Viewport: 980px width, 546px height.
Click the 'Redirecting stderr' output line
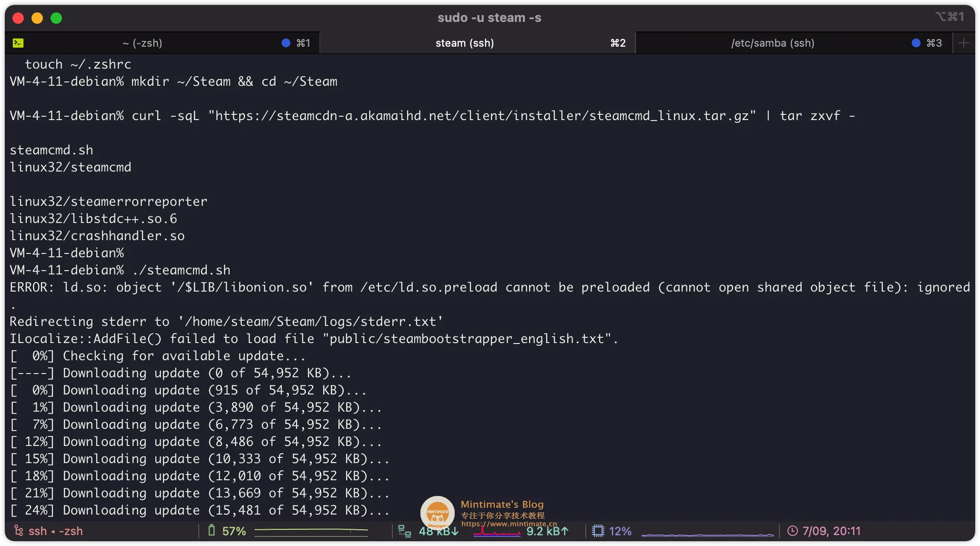tap(226, 322)
